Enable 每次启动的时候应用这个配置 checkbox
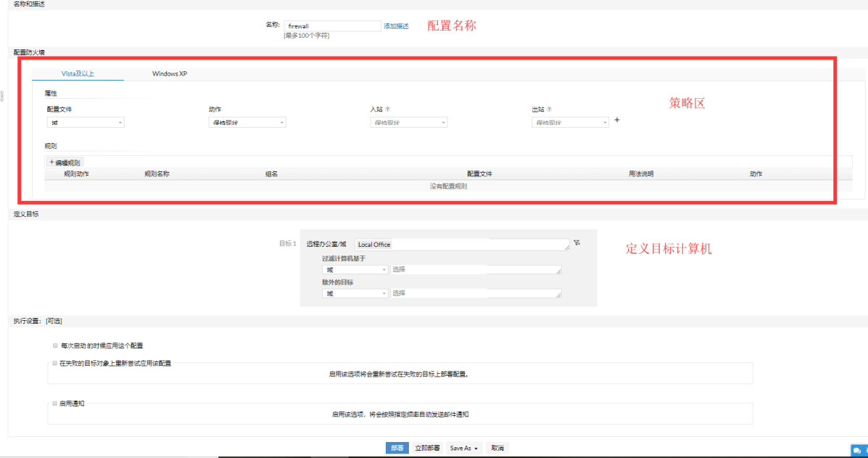 55,345
